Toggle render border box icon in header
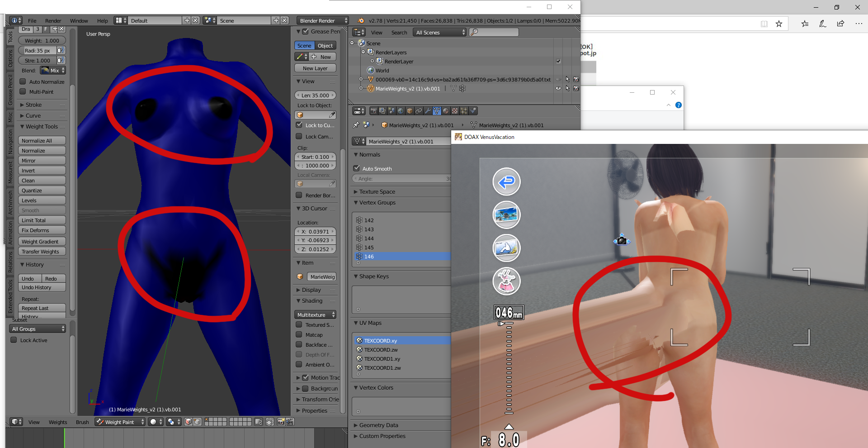 point(269,422)
